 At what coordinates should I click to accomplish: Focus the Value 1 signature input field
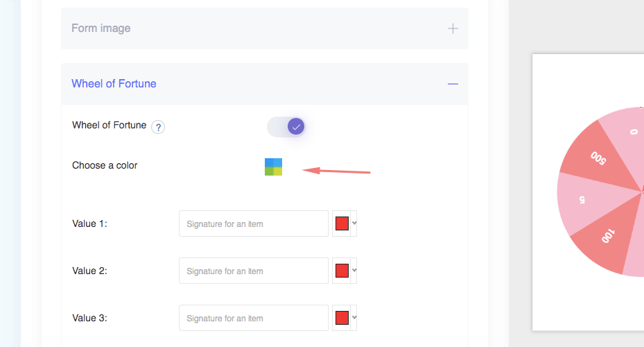(253, 223)
